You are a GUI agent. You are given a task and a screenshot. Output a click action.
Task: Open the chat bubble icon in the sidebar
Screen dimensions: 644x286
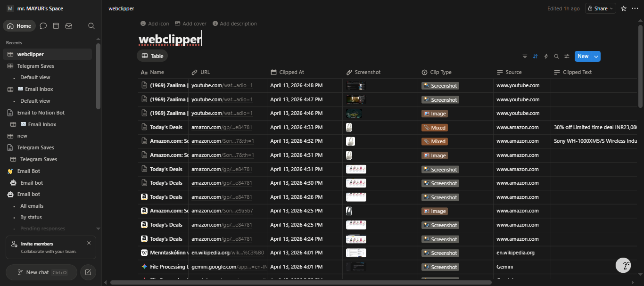pos(43,26)
